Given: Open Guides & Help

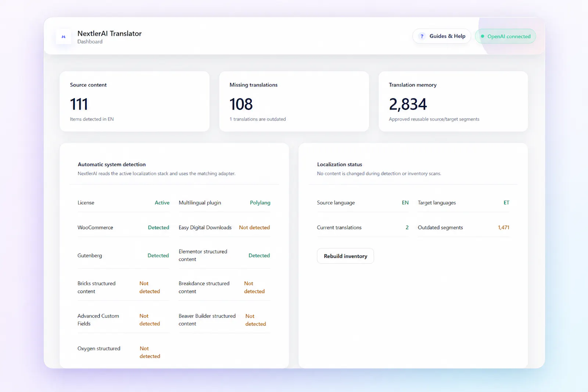Looking at the screenshot, I should point(441,36).
